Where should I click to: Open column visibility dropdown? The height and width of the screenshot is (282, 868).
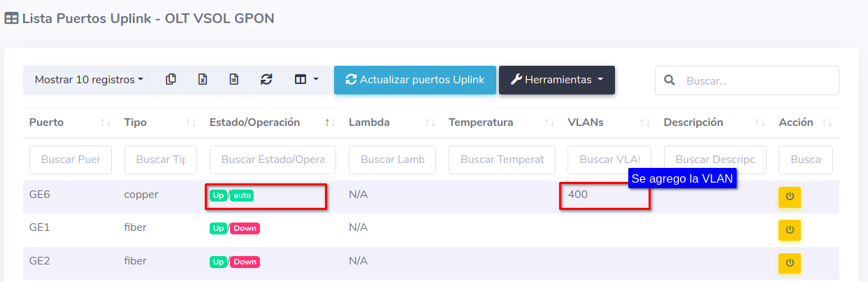(x=306, y=80)
